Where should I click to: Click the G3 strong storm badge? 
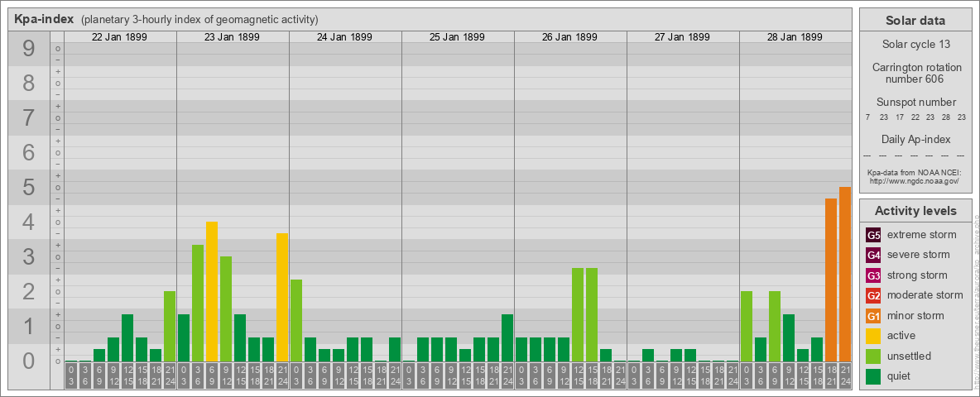click(x=873, y=275)
